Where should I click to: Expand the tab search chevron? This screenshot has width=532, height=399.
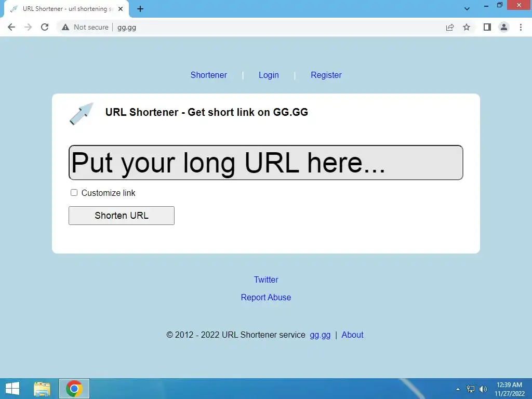click(x=467, y=9)
